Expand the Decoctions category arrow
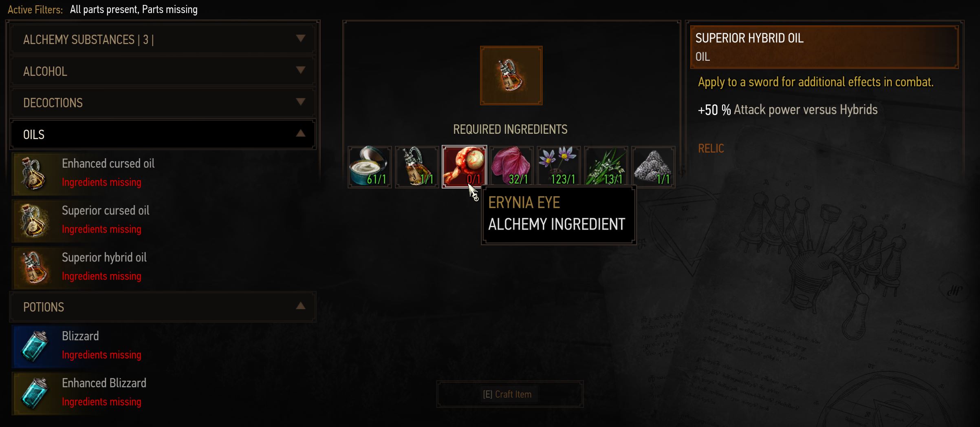The image size is (980, 427). click(x=301, y=102)
